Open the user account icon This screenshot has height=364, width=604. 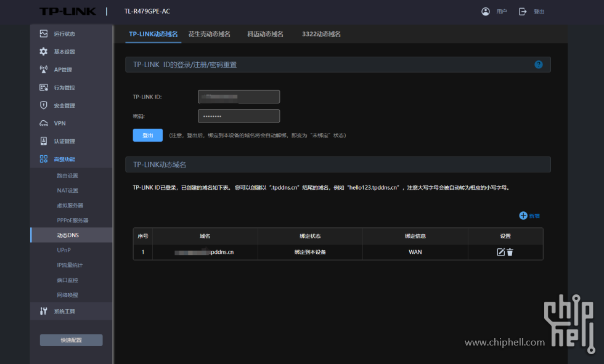[486, 12]
